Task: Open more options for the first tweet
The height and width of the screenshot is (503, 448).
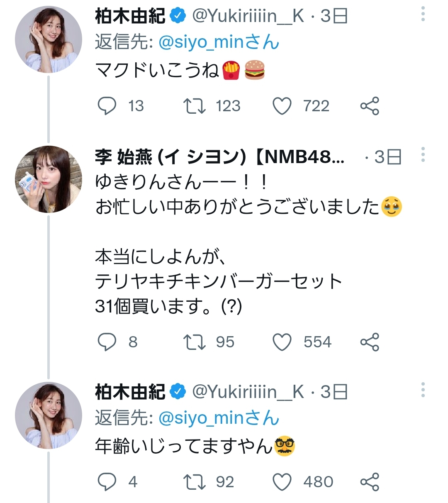Action: [x=423, y=14]
